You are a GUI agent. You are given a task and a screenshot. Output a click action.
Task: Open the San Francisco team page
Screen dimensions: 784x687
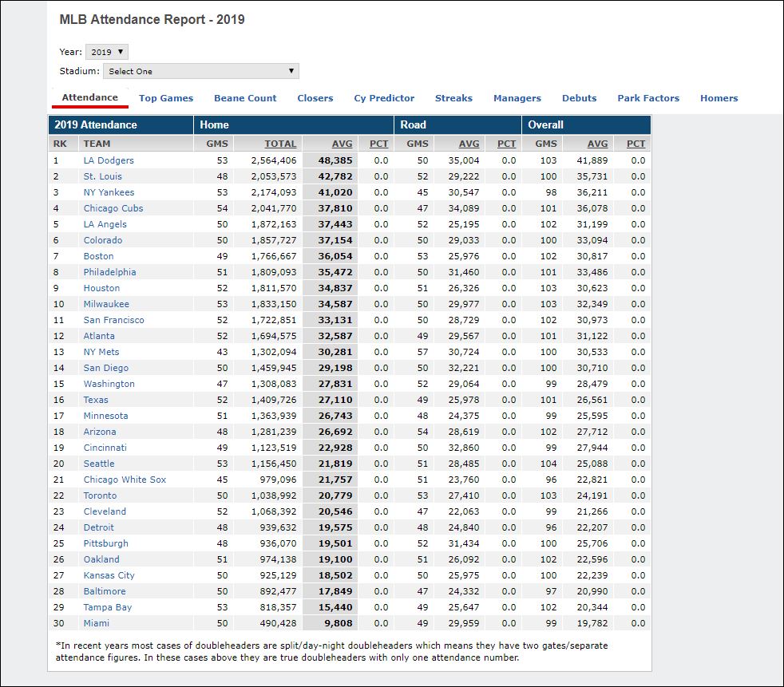coord(113,320)
